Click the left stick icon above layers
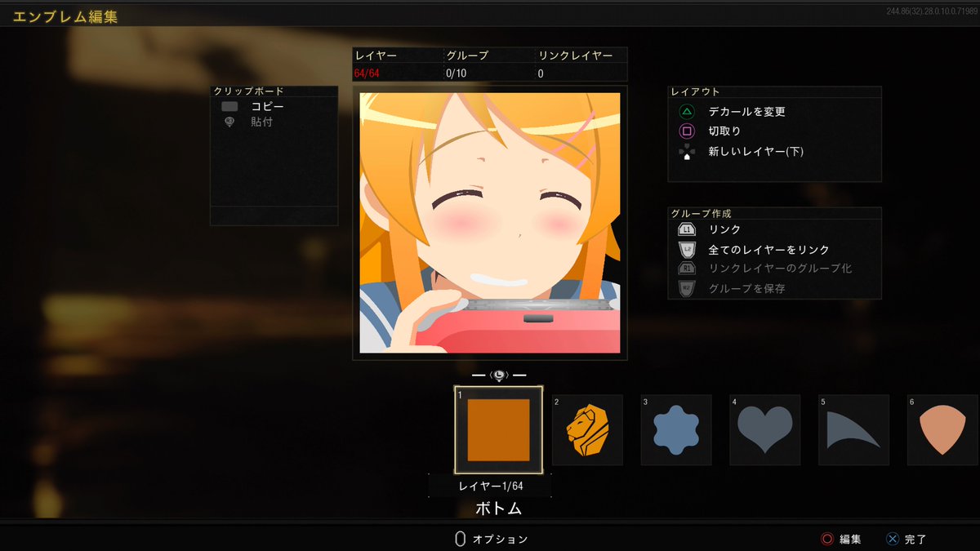This screenshot has height=551, width=980. (499, 375)
